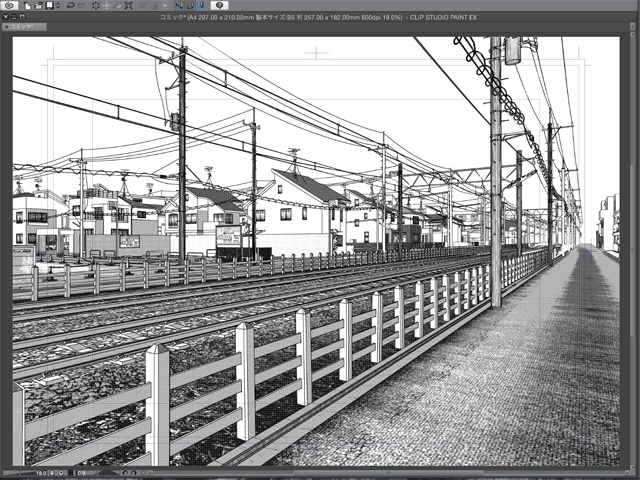
Task: Click the Fill toolbar icon
Action: 118,6
